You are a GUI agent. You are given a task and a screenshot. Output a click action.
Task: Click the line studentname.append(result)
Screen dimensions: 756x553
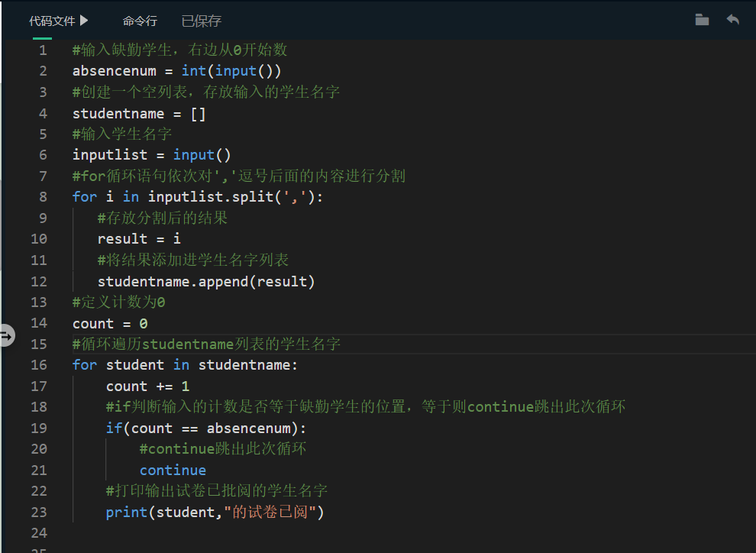[206, 282]
